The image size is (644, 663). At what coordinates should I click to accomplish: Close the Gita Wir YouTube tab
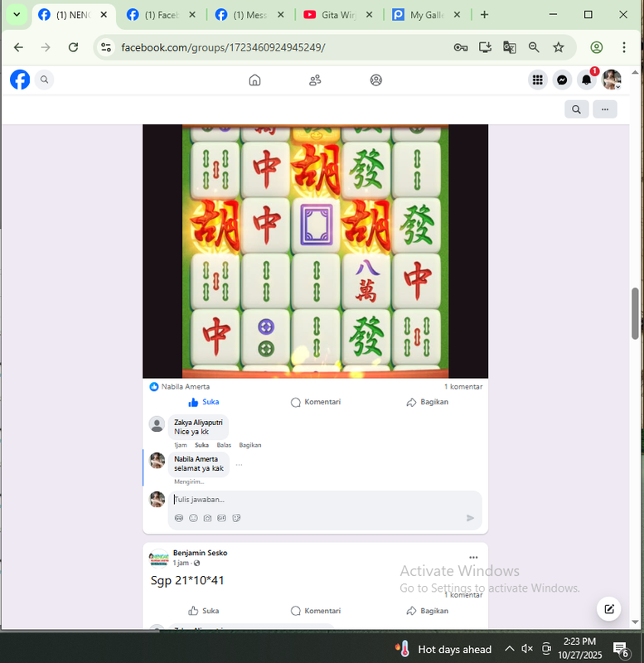pos(369,15)
